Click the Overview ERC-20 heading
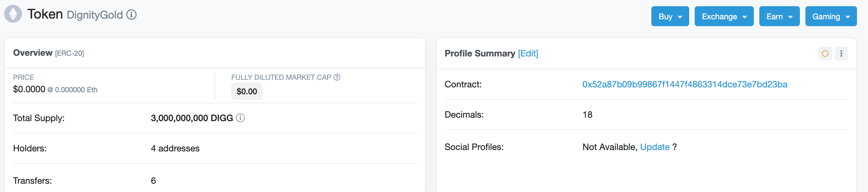Image resolution: width=868 pixels, height=192 pixels. pyautogui.click(x=48, y=53)
